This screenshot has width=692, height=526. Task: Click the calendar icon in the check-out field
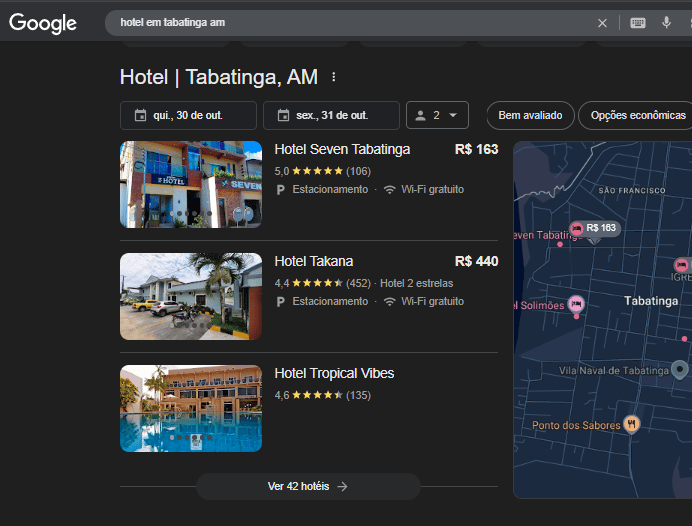point(283,116)
